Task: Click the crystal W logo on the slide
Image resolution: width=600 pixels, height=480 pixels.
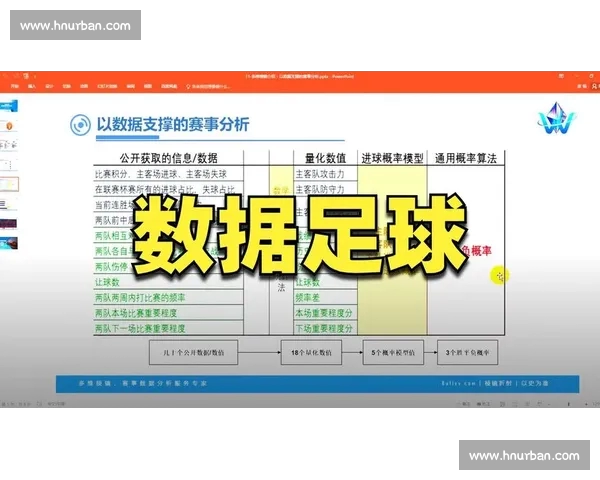Action: 556,118
